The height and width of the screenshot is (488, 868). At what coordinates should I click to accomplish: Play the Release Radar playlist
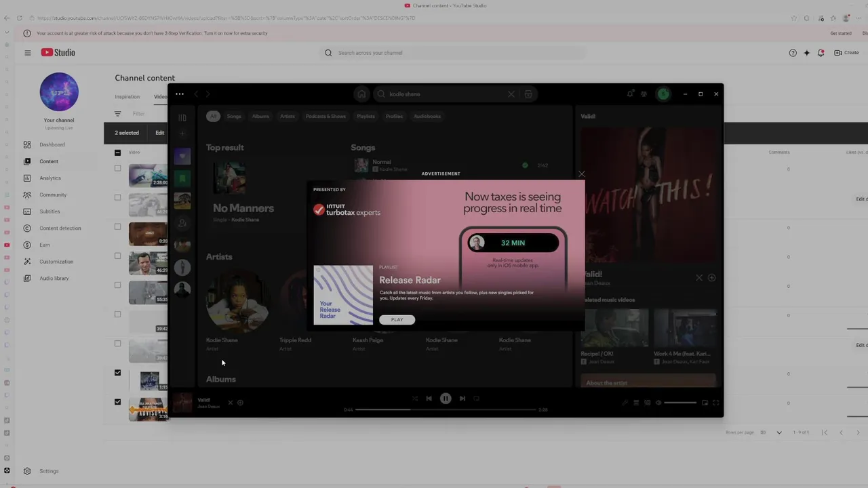pyautogui.click(x=397, y=320)
